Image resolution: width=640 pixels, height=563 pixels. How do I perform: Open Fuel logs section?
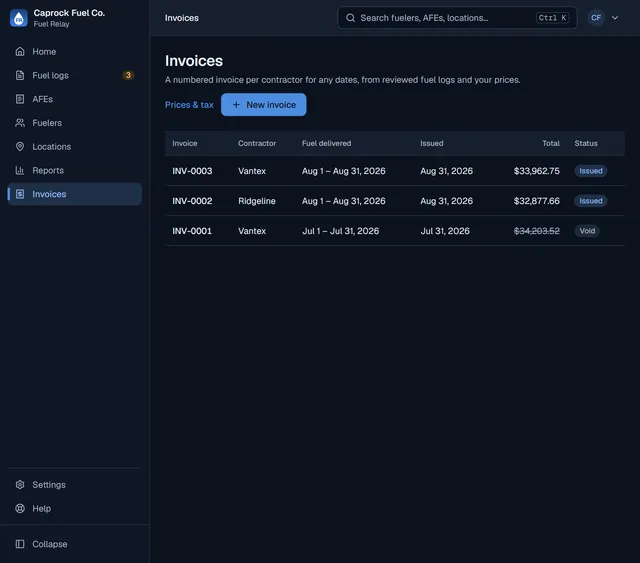75,75
